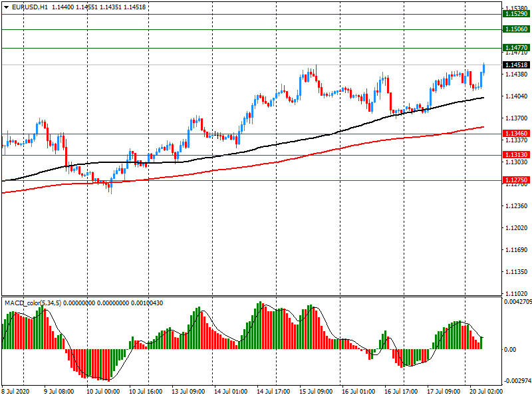Click the 20 Jul 02:00 time label
The height and width of the screenshot is (399, 532).
[486, 392]
